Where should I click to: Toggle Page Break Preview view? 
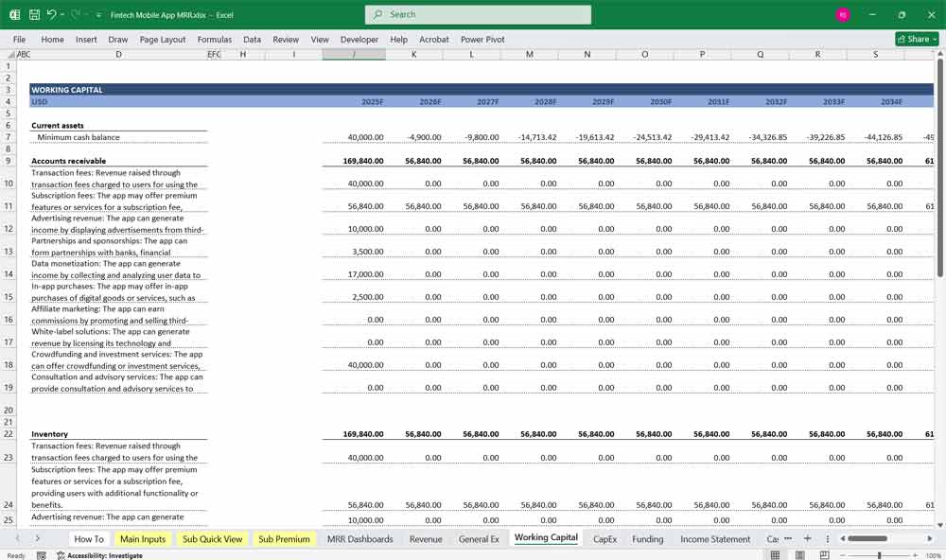pos(825,555)
